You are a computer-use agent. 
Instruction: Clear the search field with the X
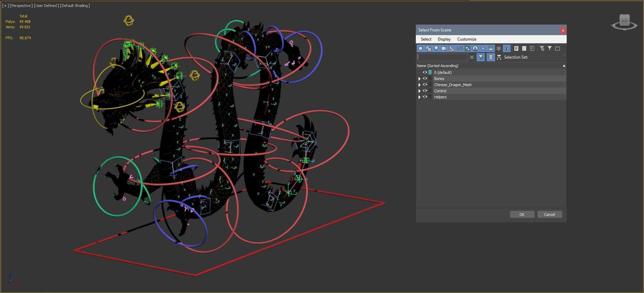pyautogui.click(x=472, y=57)
